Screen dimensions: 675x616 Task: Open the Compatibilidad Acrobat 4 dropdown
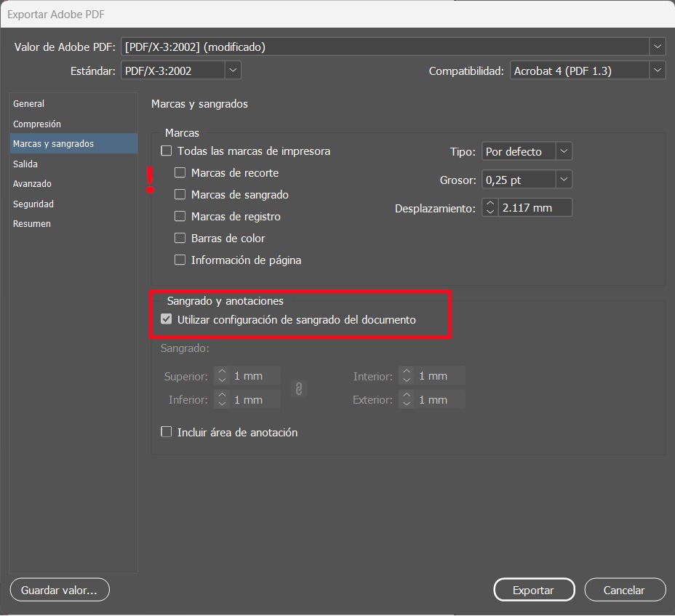click(x=658, y=71)
